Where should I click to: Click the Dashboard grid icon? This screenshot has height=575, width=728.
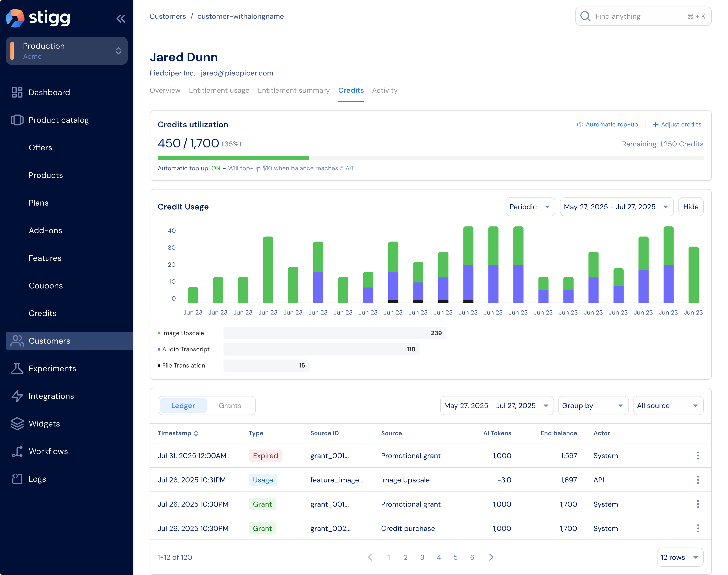[x=17, y=92]
